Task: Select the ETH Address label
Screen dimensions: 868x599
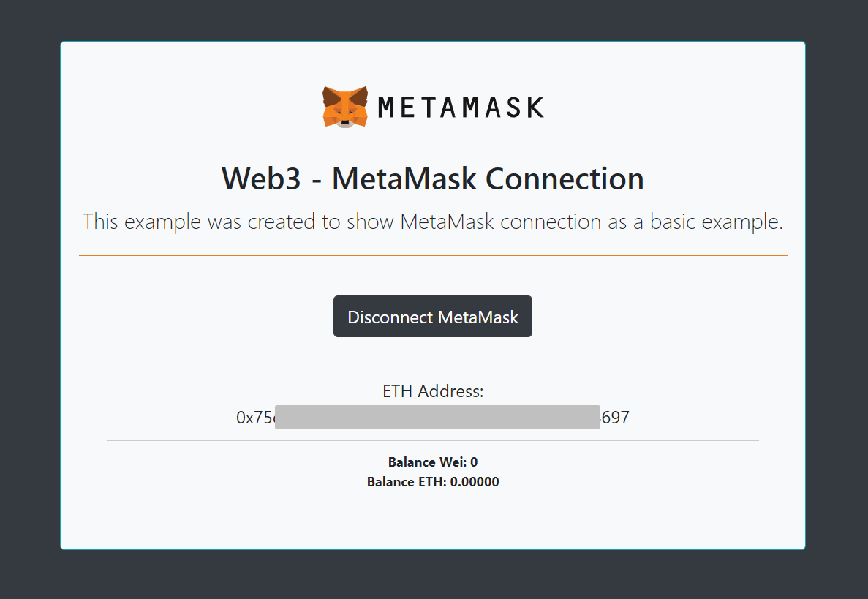Action: tap(432, 391)
